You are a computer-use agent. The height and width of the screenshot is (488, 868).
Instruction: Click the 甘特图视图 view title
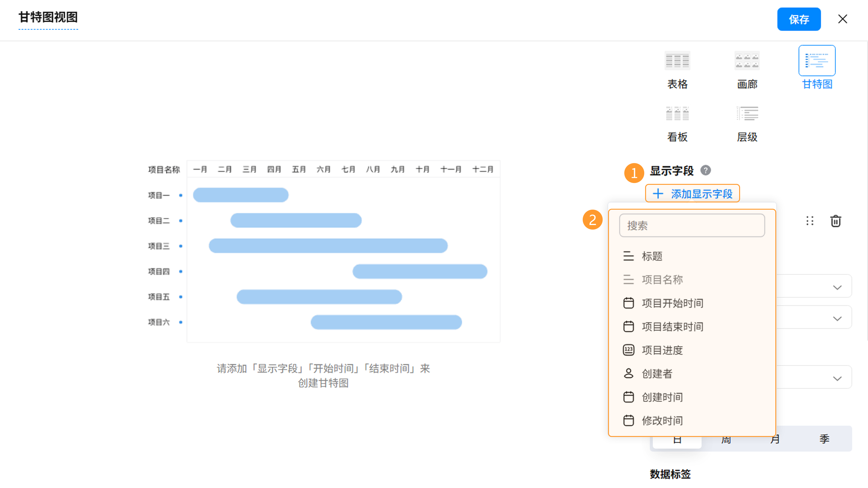click(x=48, y=17)
